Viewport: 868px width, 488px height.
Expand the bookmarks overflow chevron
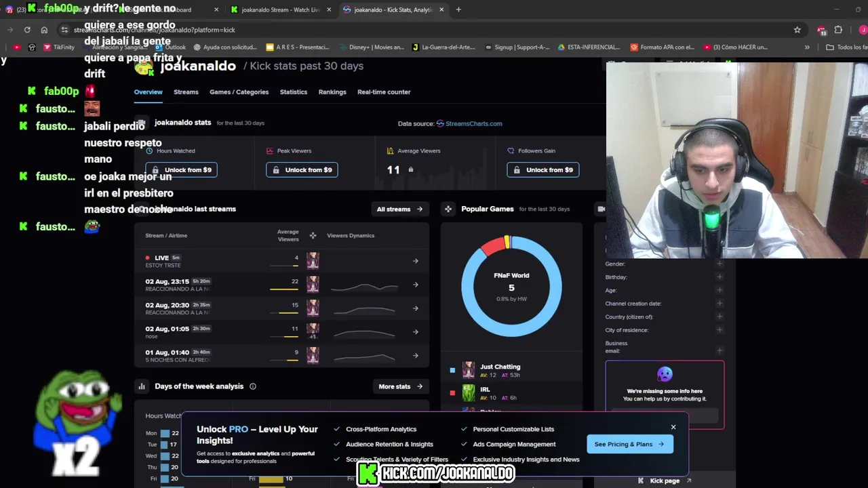[x=807, y=47]
